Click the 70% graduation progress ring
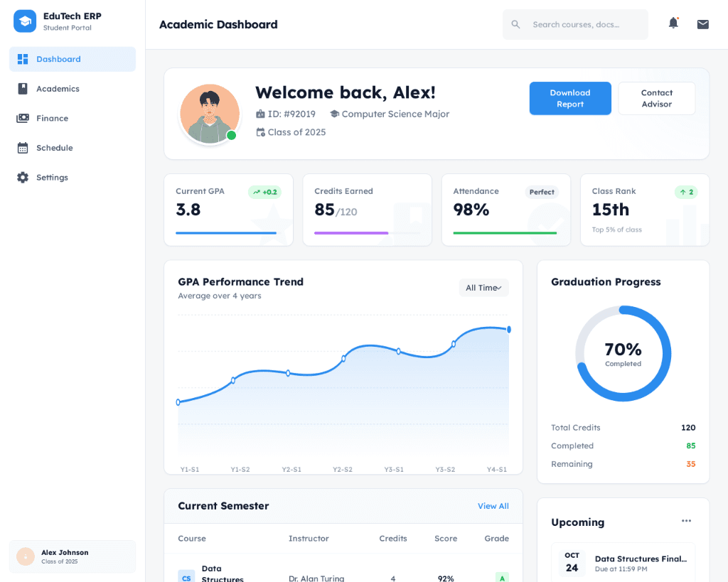The height and width of the screenshot is (582, 728). tap(623, 353)
